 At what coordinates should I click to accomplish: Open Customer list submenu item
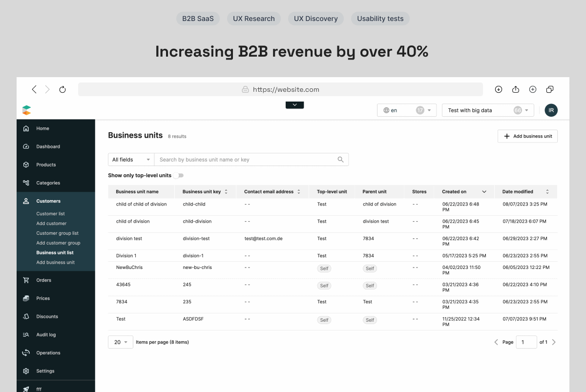50,214
